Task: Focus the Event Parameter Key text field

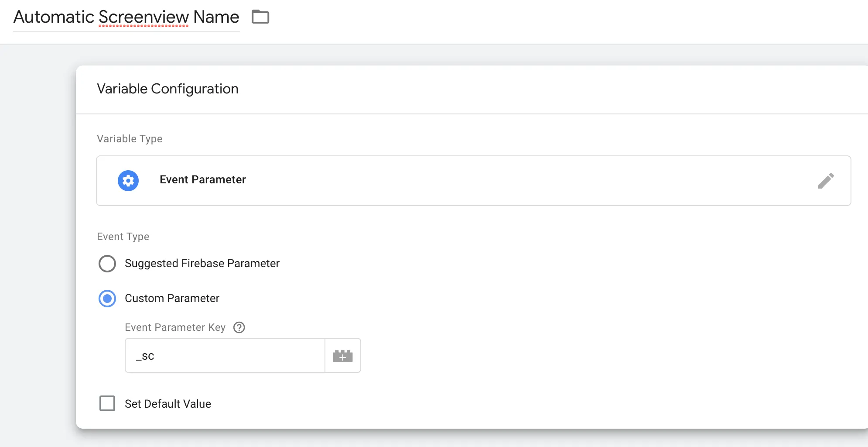Action: pos(225,356)
